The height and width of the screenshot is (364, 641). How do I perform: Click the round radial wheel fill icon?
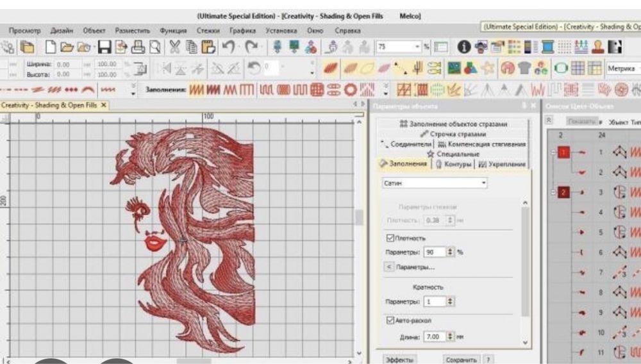pyautogui.click(x=620, y=89)
